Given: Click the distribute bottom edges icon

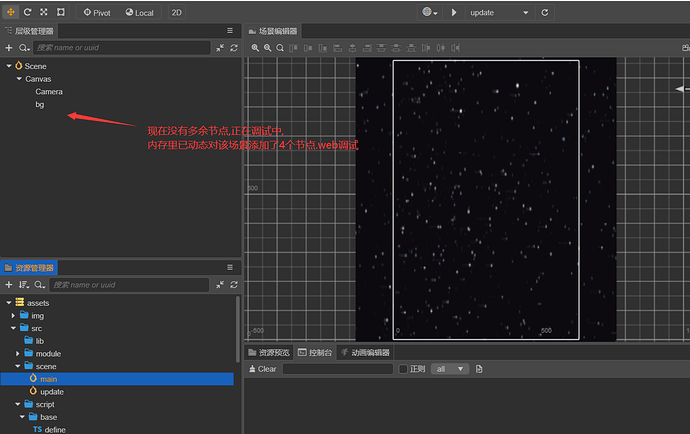Looking at the screenshot, I should pos(411,48).
